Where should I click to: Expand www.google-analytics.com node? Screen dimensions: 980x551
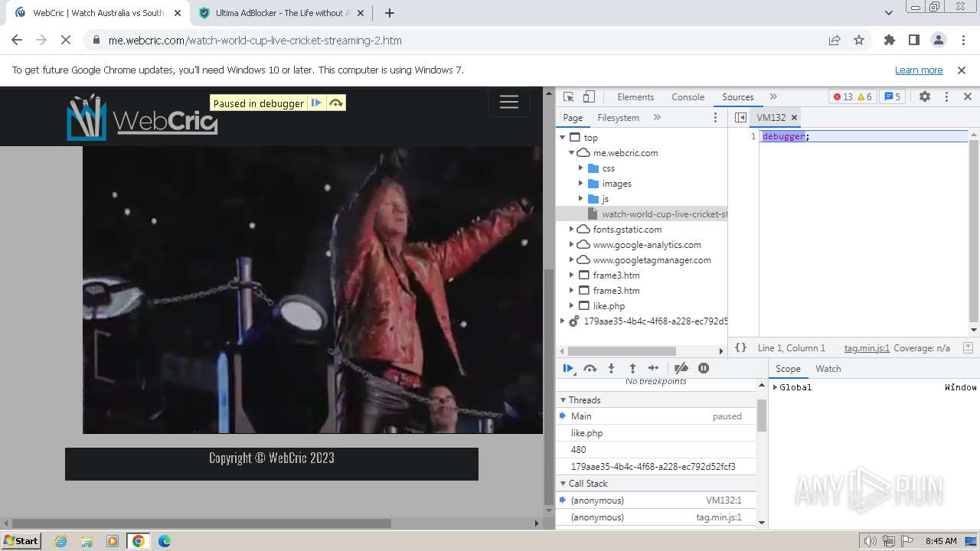pyautogui.click(x=572, y=245)
